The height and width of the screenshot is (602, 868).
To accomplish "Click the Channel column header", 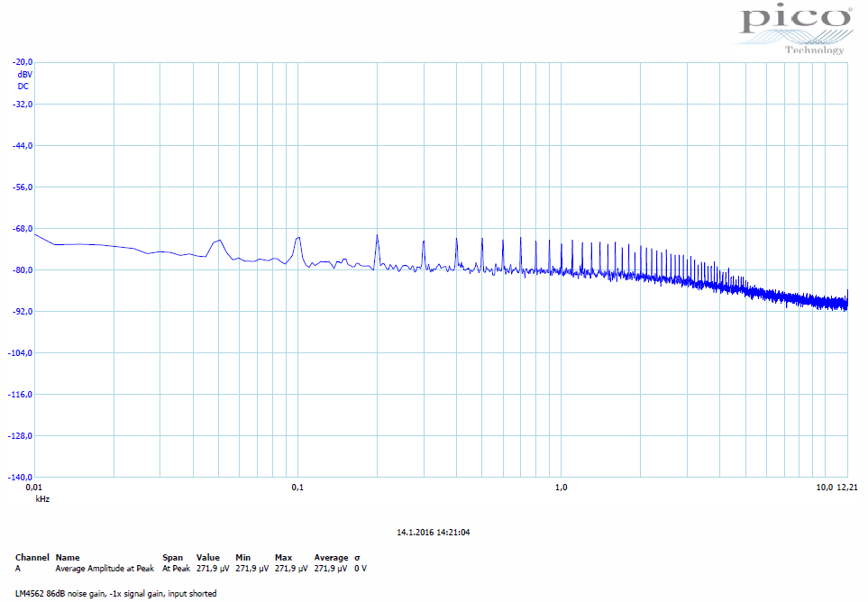I will point(32,558).
